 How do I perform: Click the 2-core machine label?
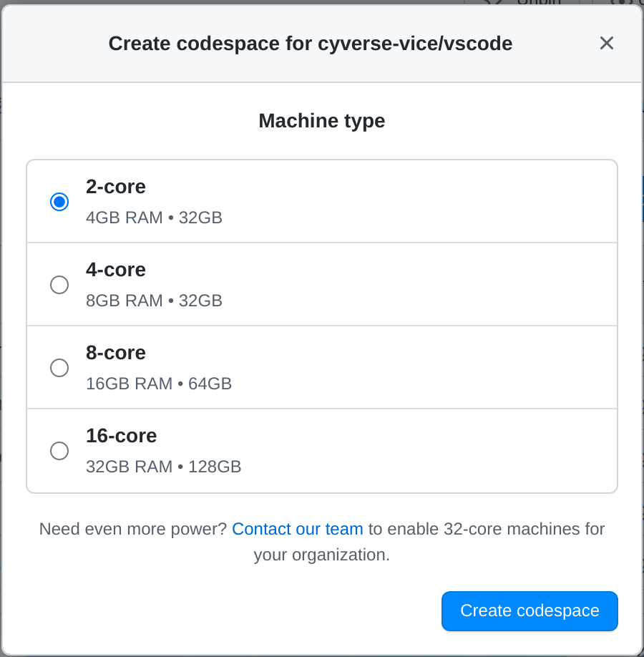pos(116,187)
